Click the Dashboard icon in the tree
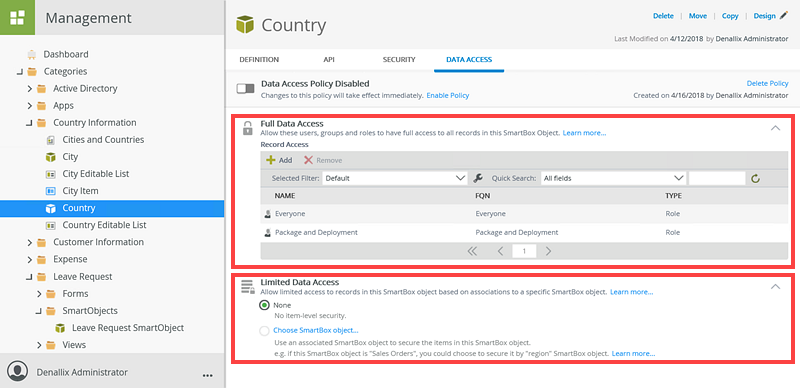 (x=32, y=54)
